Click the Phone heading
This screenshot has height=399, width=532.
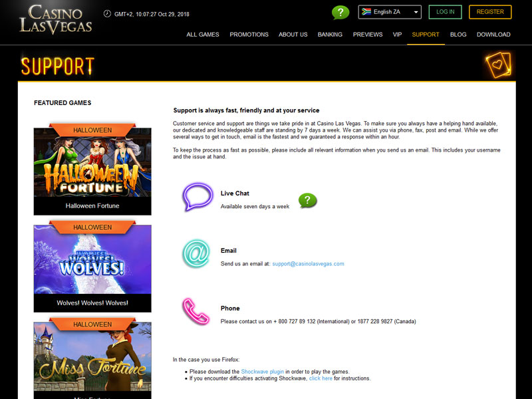pos(230,309)
